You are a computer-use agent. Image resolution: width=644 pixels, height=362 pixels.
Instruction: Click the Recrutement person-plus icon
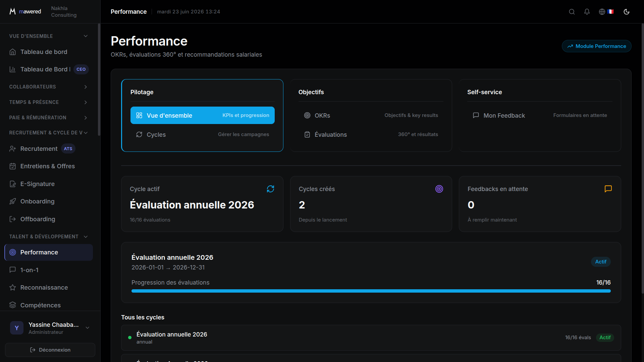(13, 149)
